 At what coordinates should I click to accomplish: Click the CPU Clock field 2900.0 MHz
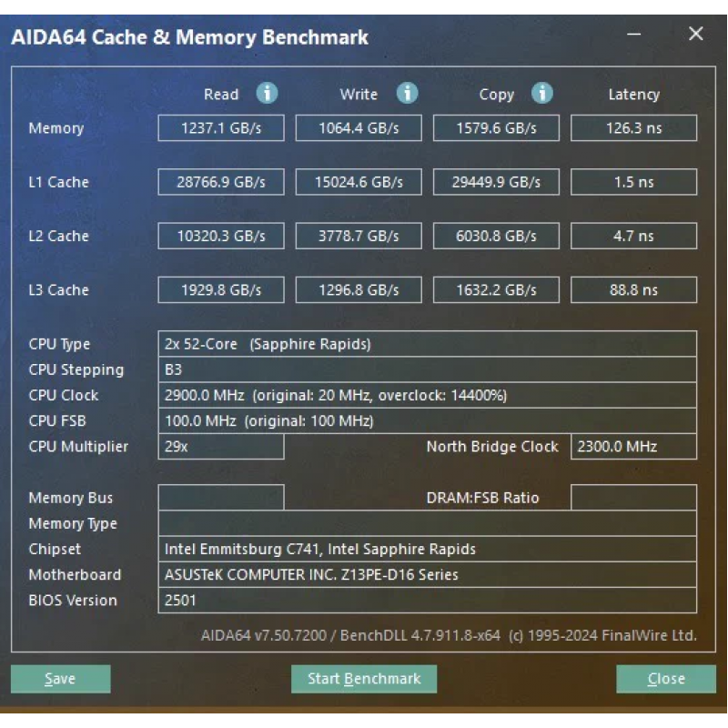427,395
